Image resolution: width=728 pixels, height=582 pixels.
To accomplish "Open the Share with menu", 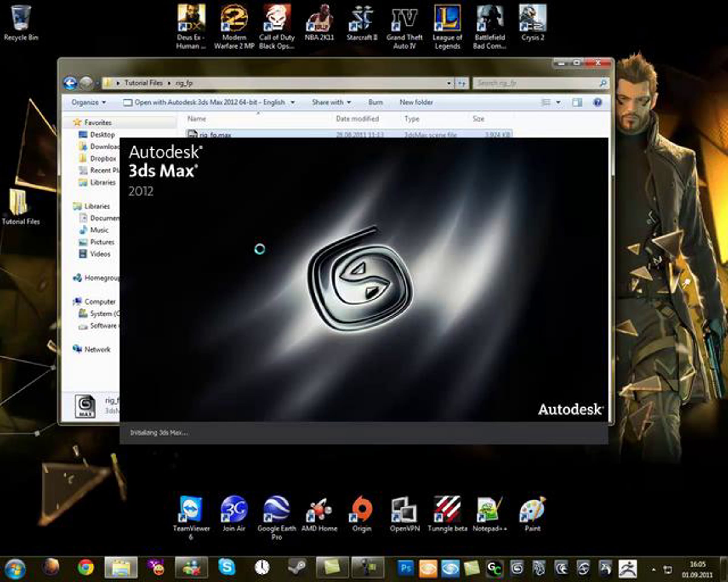I will point(331,102).
